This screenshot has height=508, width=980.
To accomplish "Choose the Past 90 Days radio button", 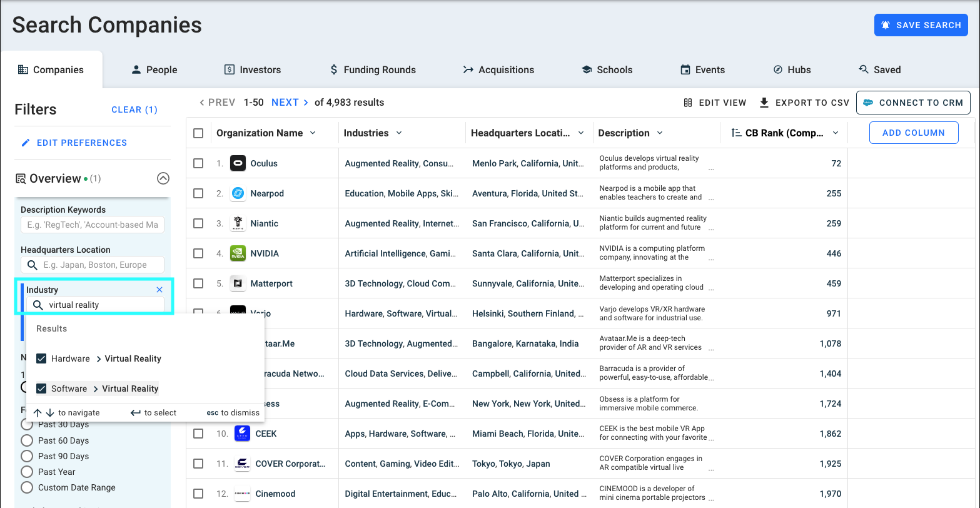I will click(x=27, y=456).
